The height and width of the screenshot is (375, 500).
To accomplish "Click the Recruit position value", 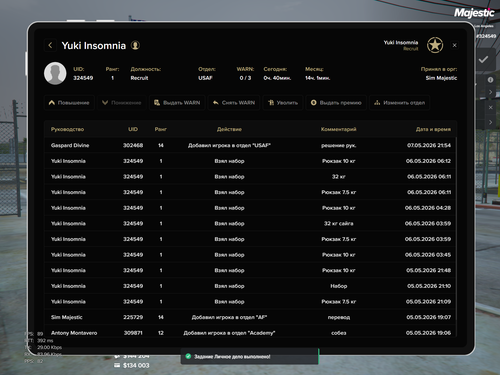I will [x=139, y=78].
